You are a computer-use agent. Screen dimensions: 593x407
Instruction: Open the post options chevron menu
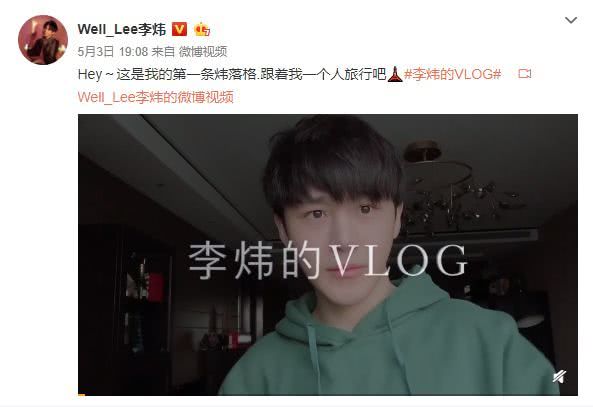571,20
